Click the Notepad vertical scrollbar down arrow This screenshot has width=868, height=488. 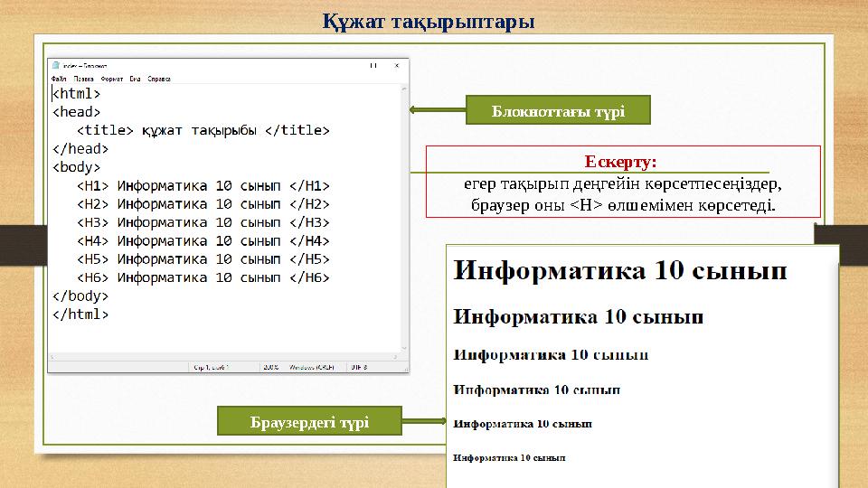click(404, 348)
